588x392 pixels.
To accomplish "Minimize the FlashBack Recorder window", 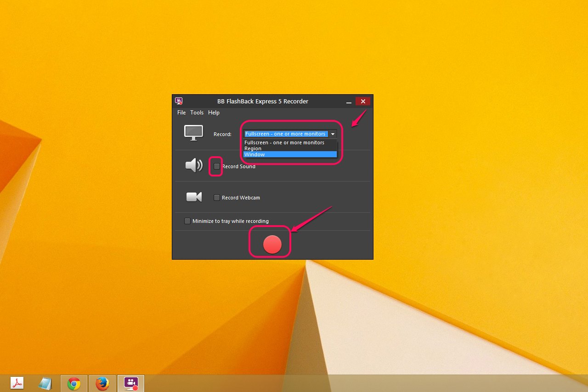I will pyautogui.click(x=349, y=102).
